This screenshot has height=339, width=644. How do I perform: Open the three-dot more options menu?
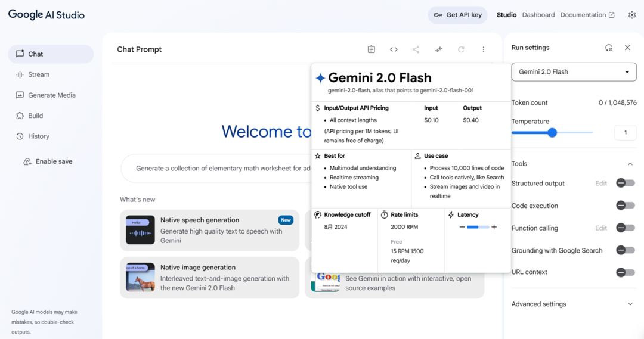484,49
